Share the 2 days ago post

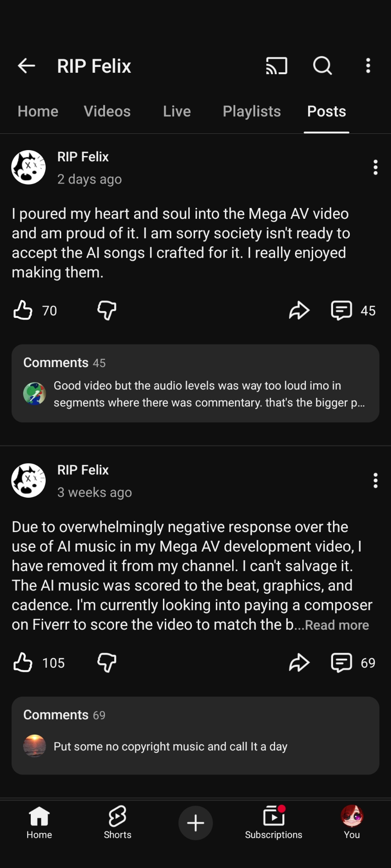pyautogui.click(x=299, y=311)
